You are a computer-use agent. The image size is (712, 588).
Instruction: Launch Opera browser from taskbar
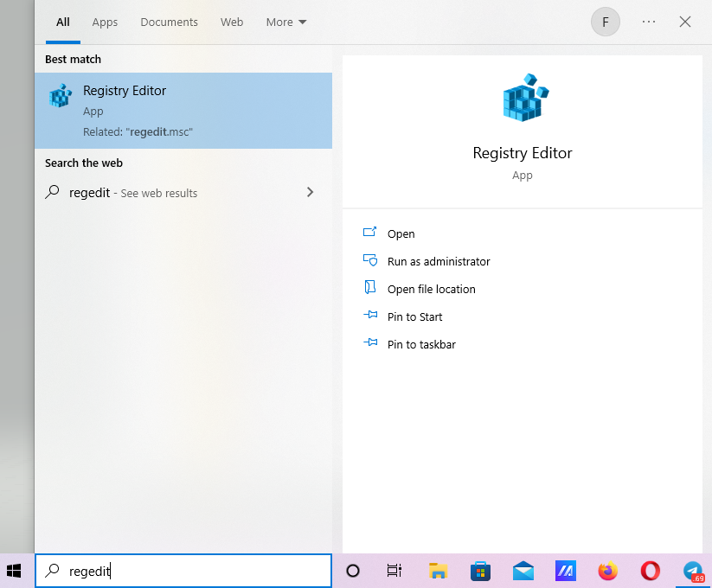click(651, 571)
